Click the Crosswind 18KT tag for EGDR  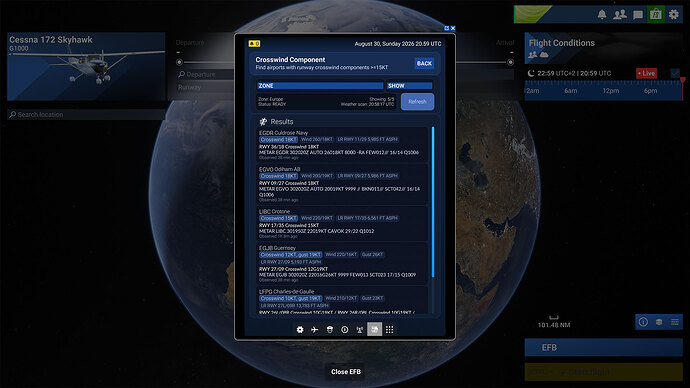click(x=279, y=139)
